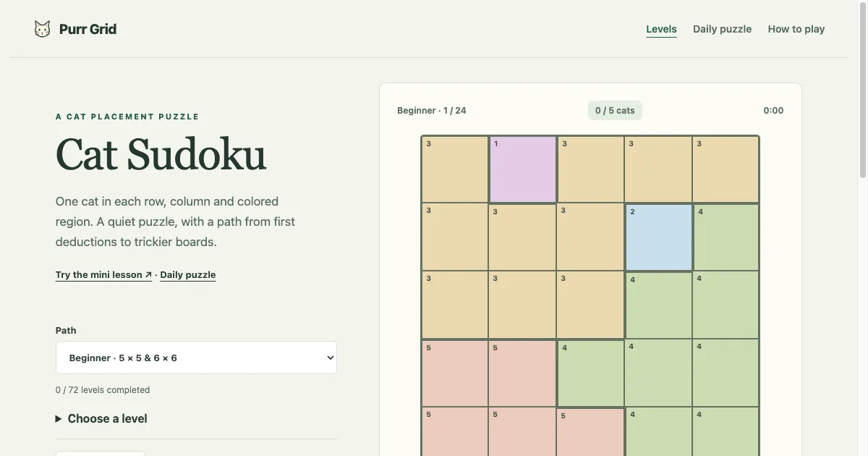Place a cat in the blue region 2 cell
Viewport: 868px width, 456px height.
658,237
